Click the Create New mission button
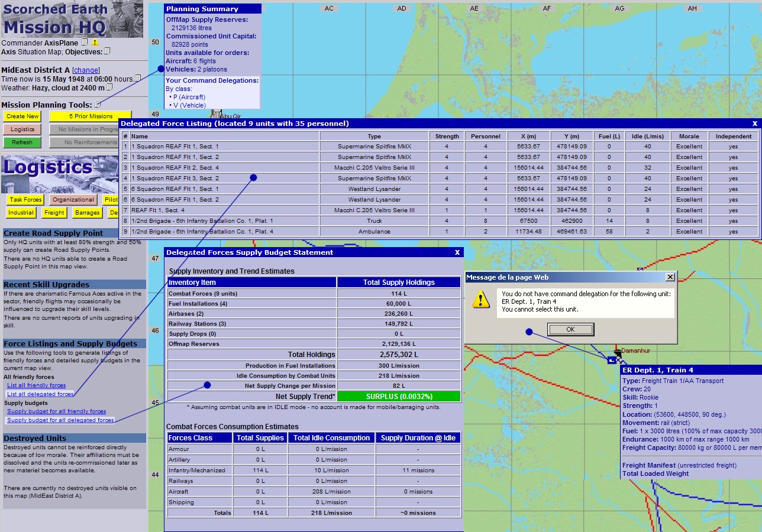Viewport: 762px width, 532px height. 22,116
